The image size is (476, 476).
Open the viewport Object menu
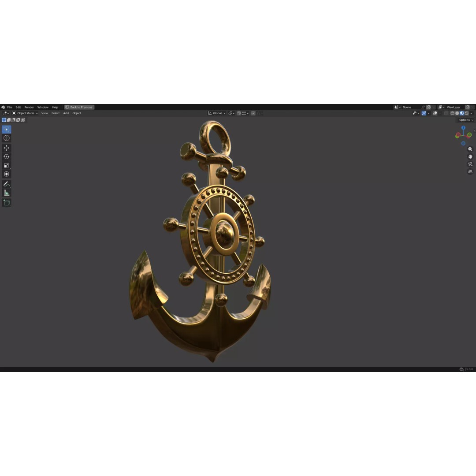(77, 113)
